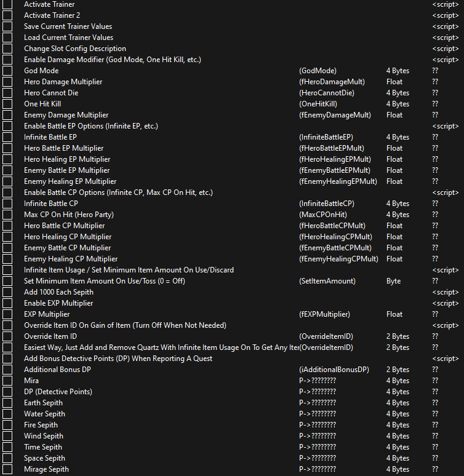Click the Earth Sepith description
The width and height of the screenshot is (464, 476).
click(43, 403)
